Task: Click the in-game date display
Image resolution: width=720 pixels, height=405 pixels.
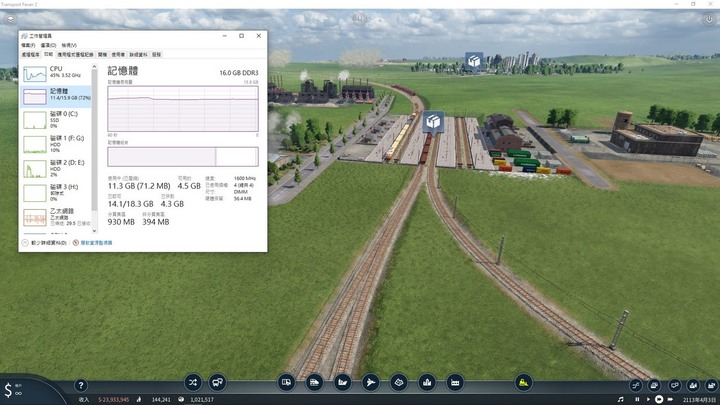Action: [x=699, y=400]
